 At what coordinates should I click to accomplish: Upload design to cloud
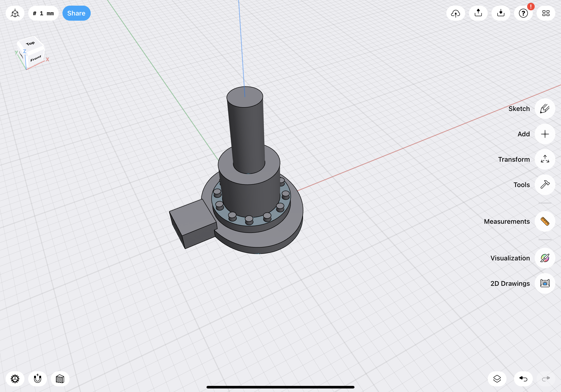point(456,13)
